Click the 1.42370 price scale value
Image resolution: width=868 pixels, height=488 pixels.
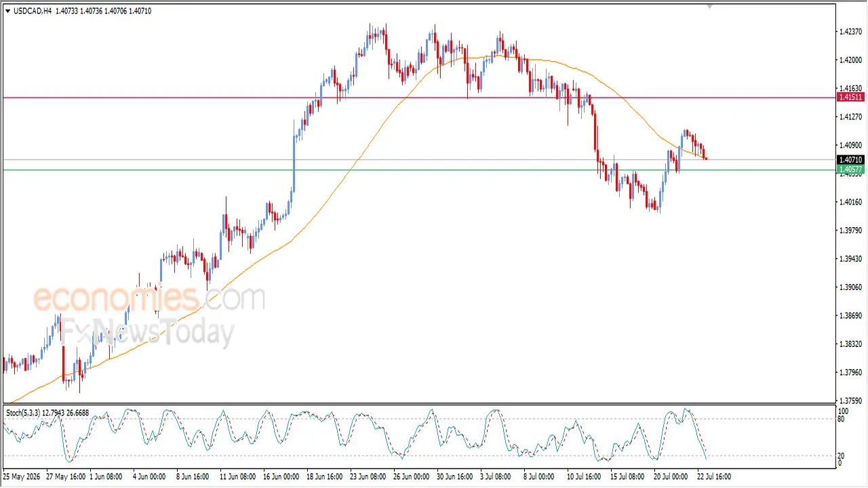(x=850, y=32)
